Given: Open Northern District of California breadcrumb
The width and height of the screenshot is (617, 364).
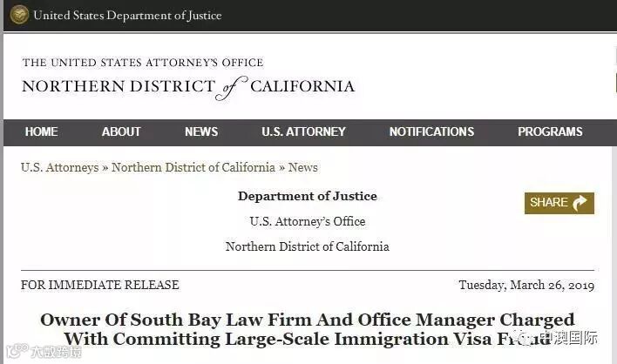Looking at the screenshot, I should point(193,167).
